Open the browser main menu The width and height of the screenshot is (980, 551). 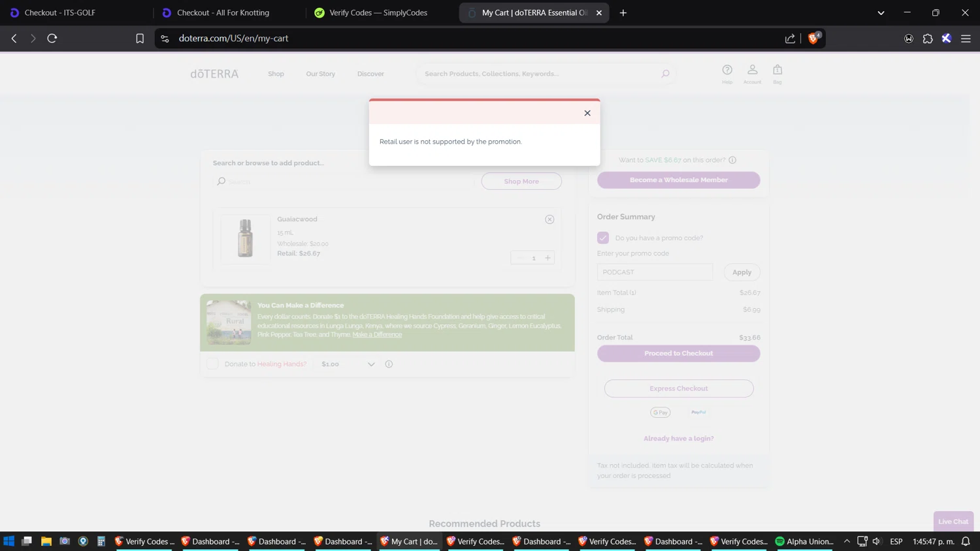coord(966,39)
